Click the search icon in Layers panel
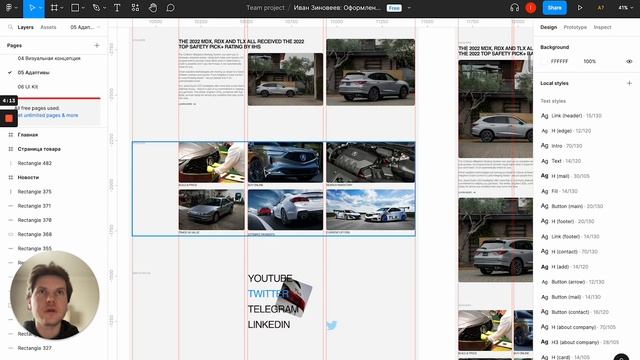This screenshot has width=640, height=360. point(10,27)
